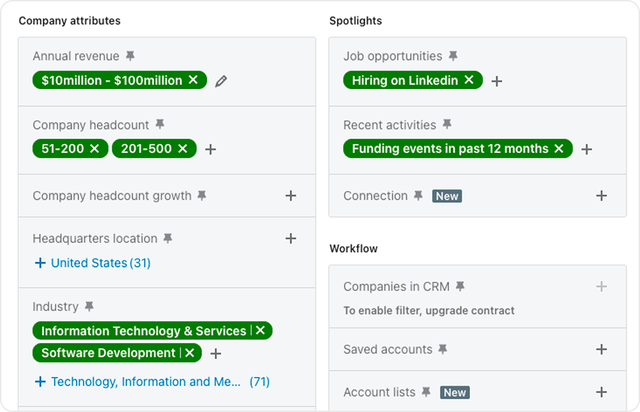Remove the Software Development industry chip

point(189,353)
